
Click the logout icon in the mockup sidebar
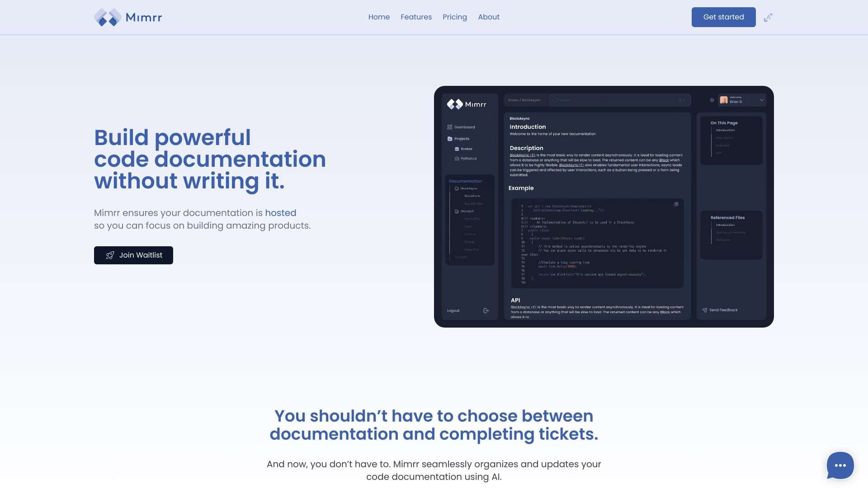tap(486, 310)
